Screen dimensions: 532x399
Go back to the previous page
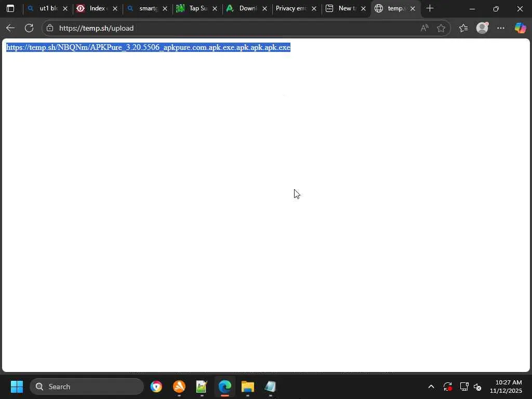(x=10, y=28)
